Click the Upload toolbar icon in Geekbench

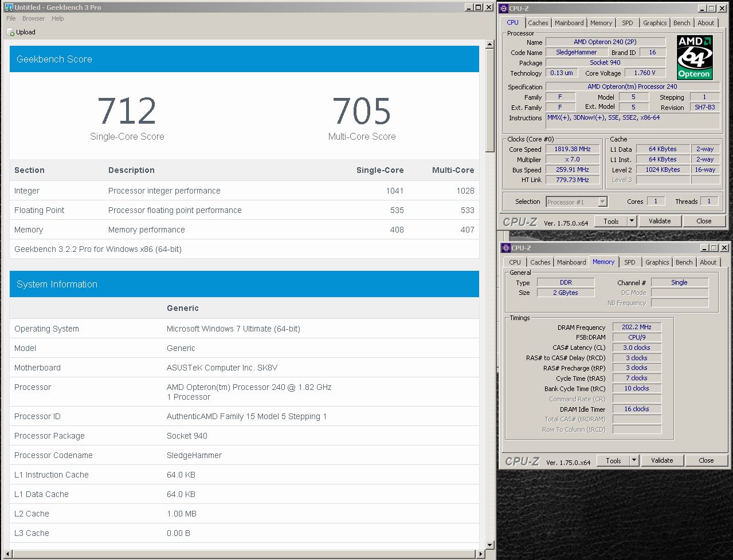tap(10, 33)
